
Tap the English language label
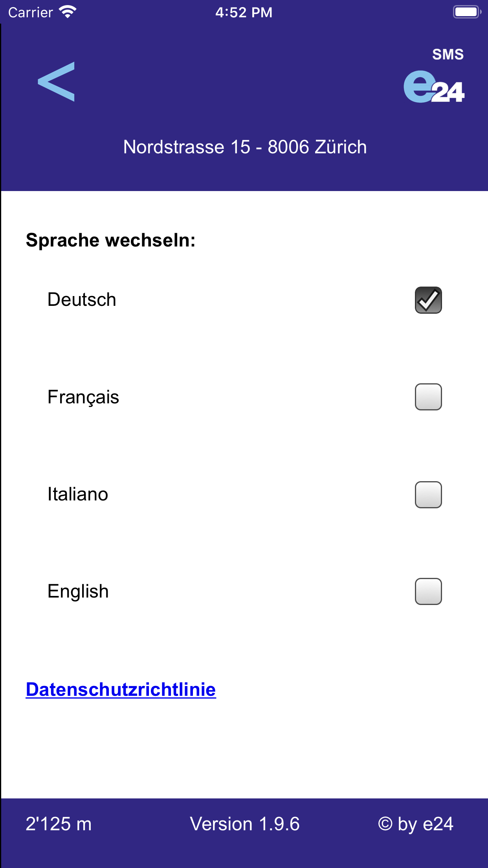click(x=78, y=591)
